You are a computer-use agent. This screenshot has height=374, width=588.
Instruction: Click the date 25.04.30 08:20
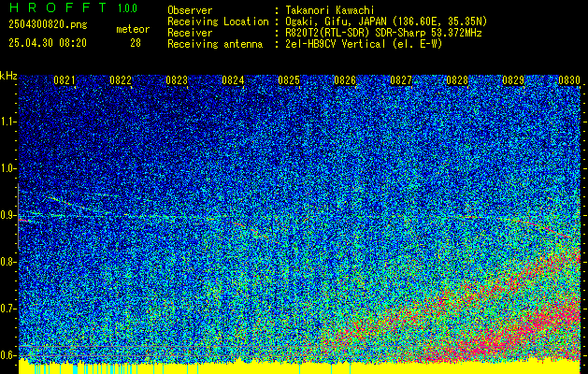click(48, 43)
